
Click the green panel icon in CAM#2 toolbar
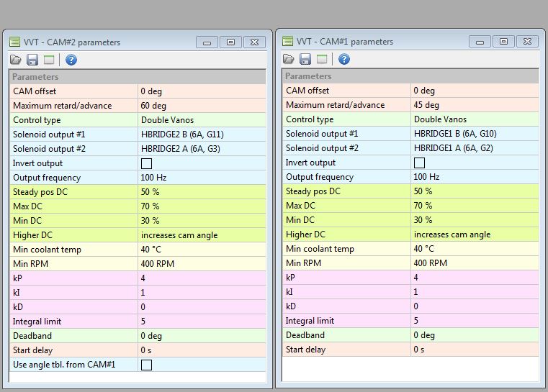tap(49, 60)
